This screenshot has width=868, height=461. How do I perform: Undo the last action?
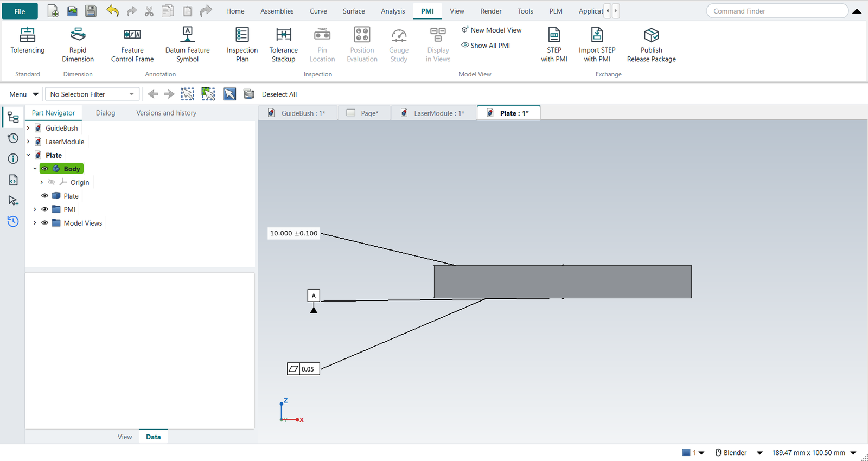pos(112,11)
